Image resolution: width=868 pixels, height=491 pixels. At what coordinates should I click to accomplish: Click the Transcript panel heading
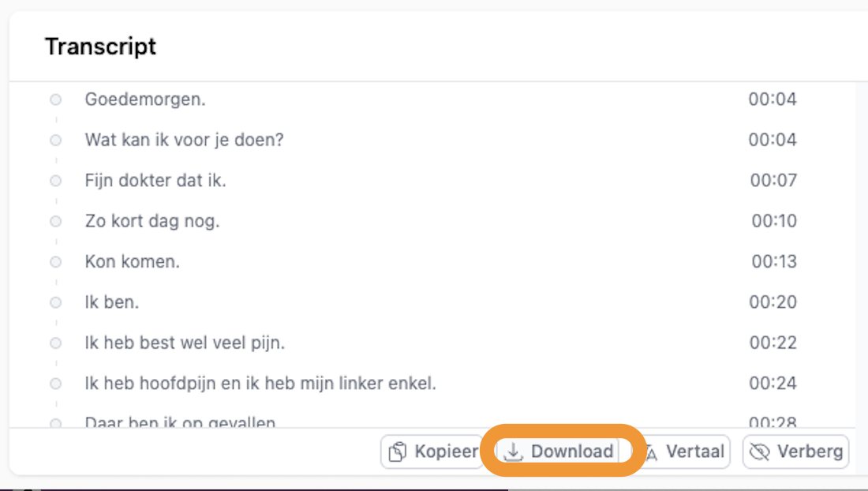100,47
